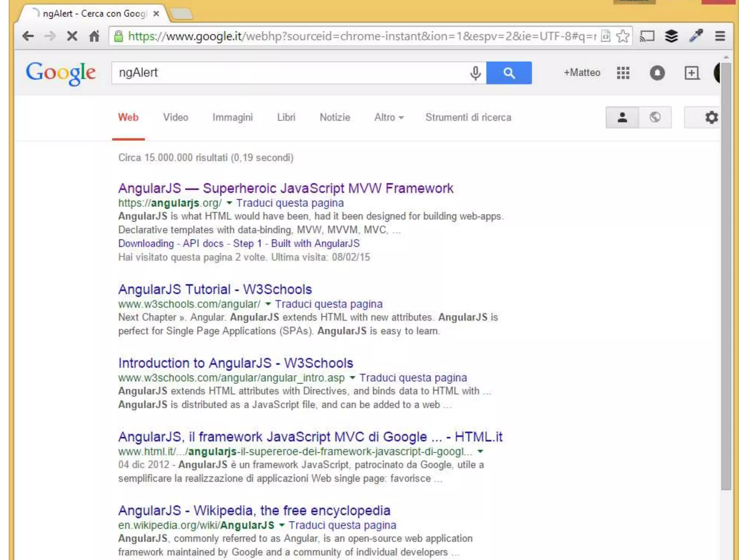Click the voice search microphone icon

click(475, 73)
